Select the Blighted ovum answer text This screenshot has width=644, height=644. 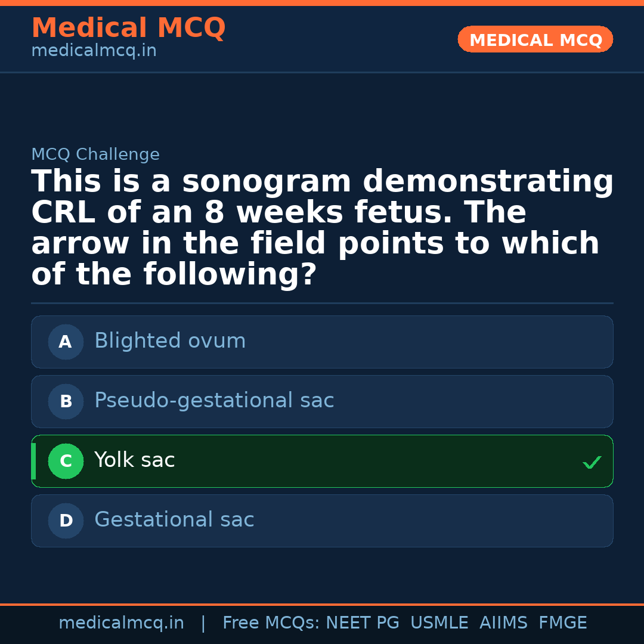coord(170,341)
